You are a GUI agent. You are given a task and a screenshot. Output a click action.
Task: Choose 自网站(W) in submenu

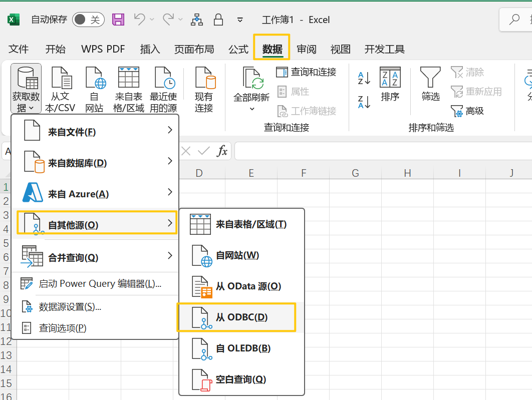pyautogui.click(x=241, y=255)
